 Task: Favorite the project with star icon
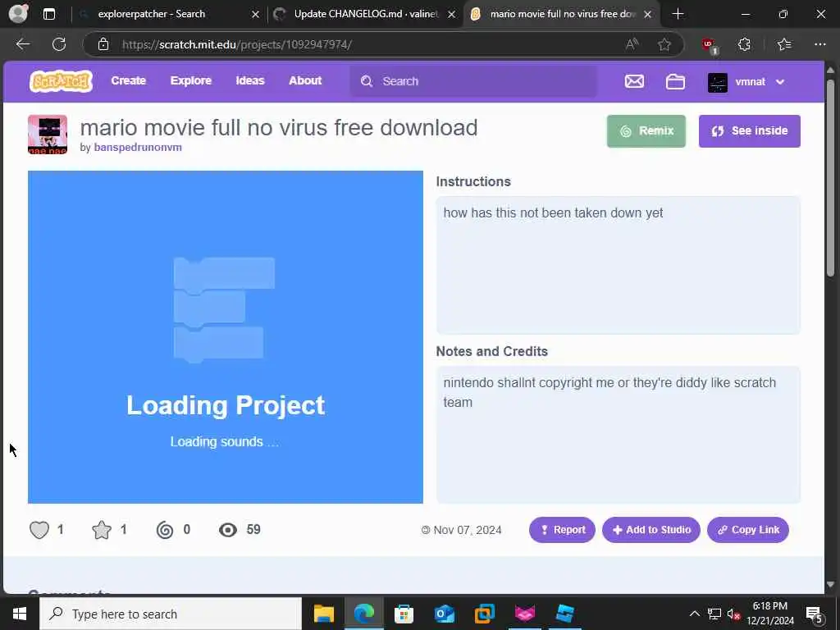tap(102, 530)
